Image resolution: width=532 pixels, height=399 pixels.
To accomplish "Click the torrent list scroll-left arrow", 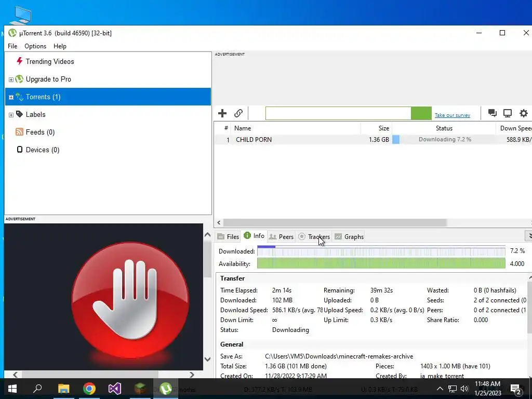I will coord(219,222).
